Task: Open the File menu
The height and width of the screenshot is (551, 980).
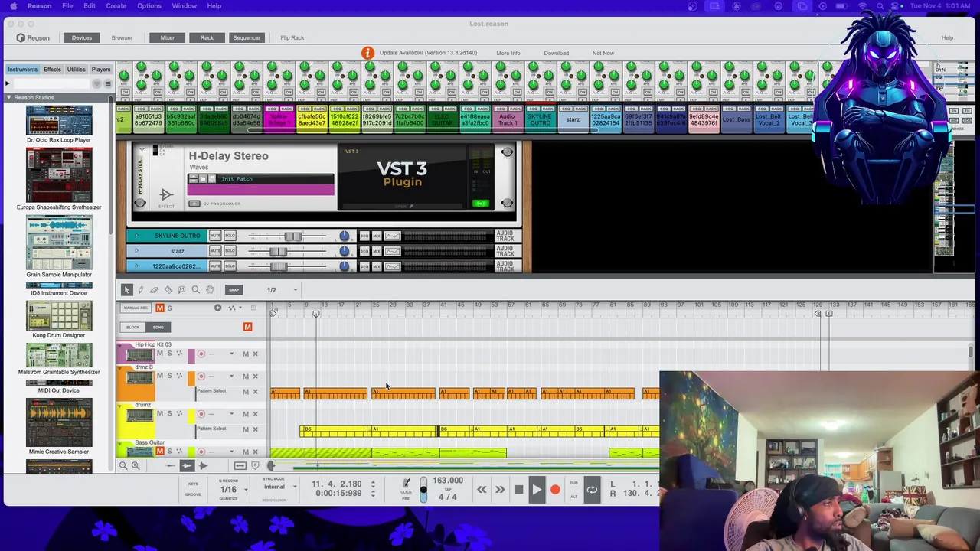Action: [67, 6]
